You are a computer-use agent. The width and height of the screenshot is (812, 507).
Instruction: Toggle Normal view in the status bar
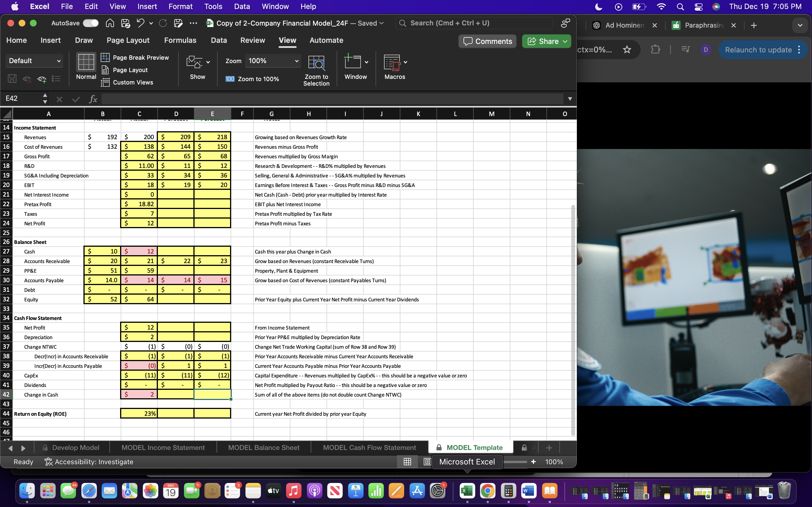[407, 462]
